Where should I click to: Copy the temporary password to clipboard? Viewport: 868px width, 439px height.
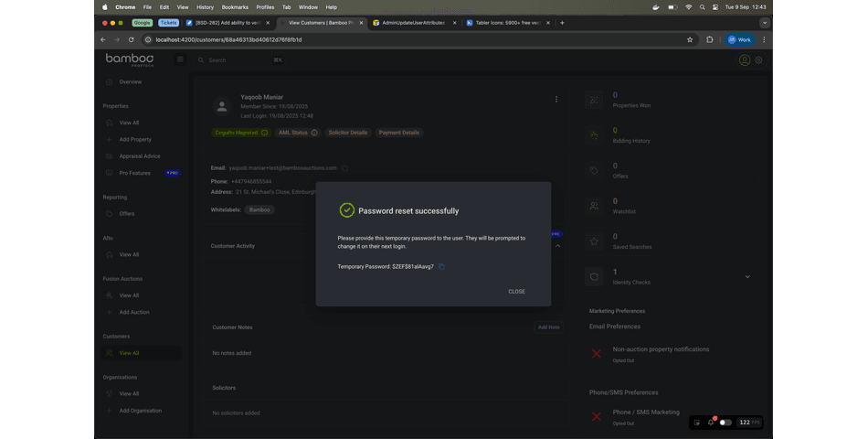(x=441, y=267)
